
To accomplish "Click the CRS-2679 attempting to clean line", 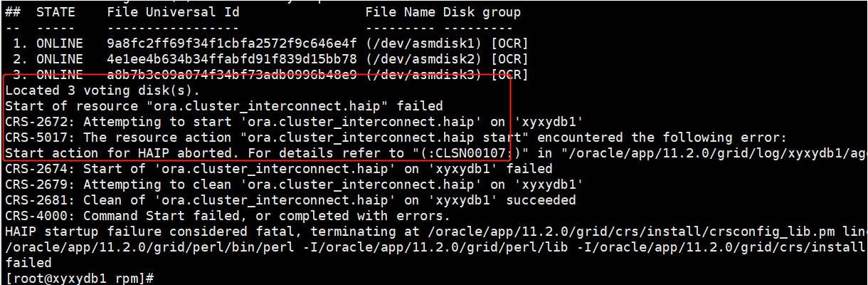I will [279, 185].
